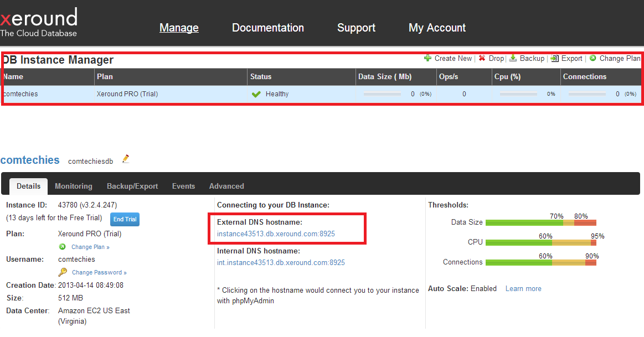The height and width of the screenshot is (337, 644).
Task: Click the pencil edit icon beside comtechiesdb
Action: [x=126, y=159]
